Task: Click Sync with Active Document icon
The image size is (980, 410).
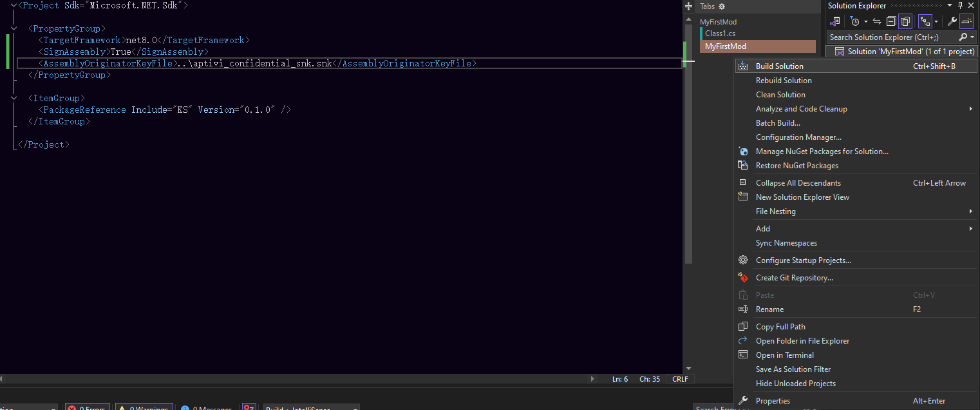Action: [876, 21]
